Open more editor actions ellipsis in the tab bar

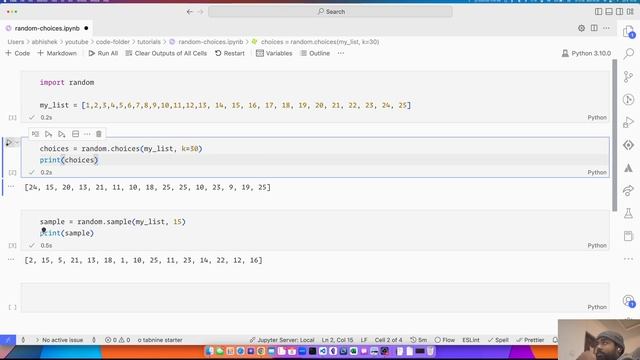(607, 28)
